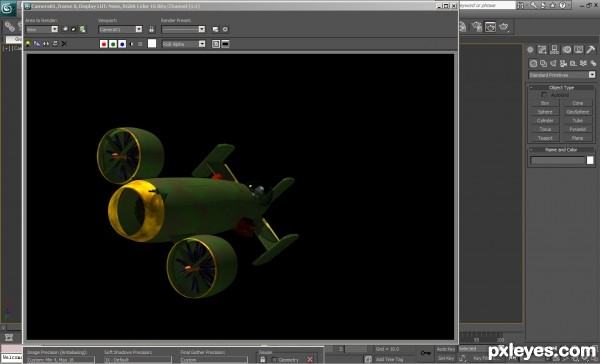This screenshot has height=364, width=600.
Task: Open the Area to Render dropdown
Action: tap(42, 29)
